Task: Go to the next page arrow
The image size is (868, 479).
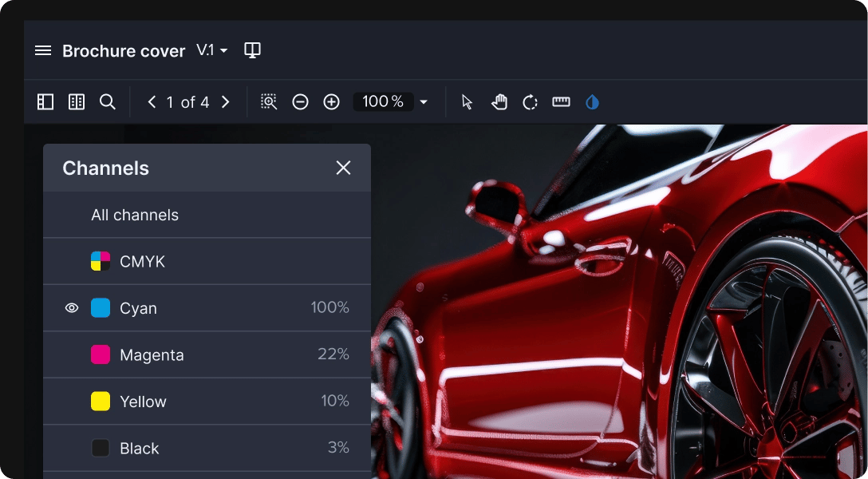Action: (x=225, y=102)
